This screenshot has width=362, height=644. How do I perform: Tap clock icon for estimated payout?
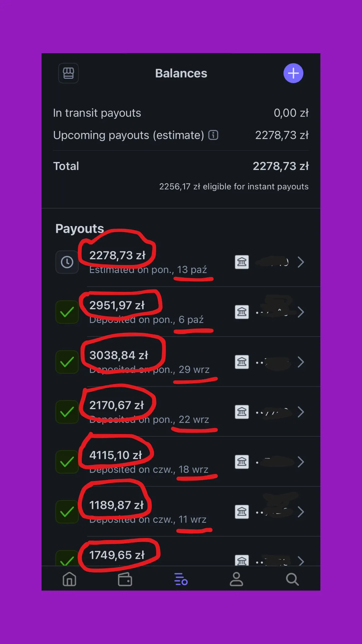click(x=67, y=262)
